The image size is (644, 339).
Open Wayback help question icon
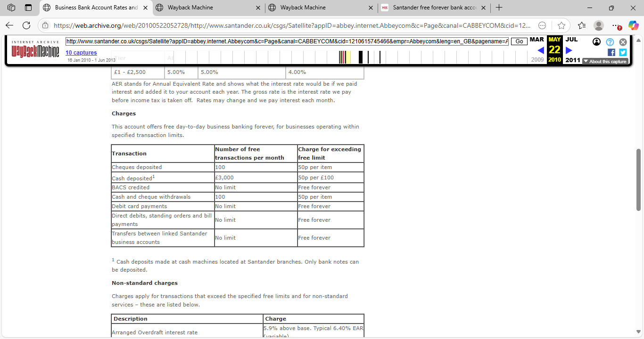coord(610,42)
